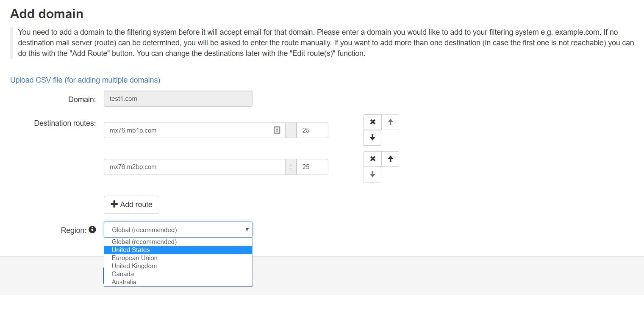
Task: Choose Australia from region list
Action: pos(124,282)
